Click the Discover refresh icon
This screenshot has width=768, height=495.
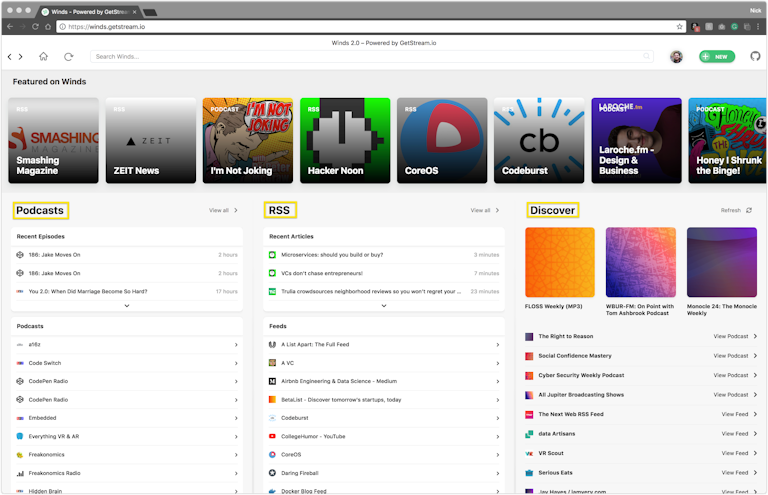tap(749, 211)
